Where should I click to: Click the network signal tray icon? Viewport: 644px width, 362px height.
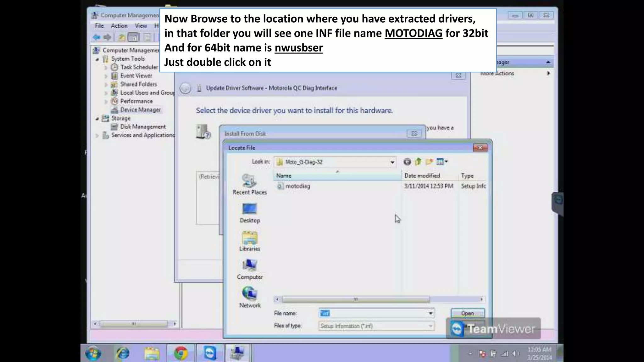505,354
